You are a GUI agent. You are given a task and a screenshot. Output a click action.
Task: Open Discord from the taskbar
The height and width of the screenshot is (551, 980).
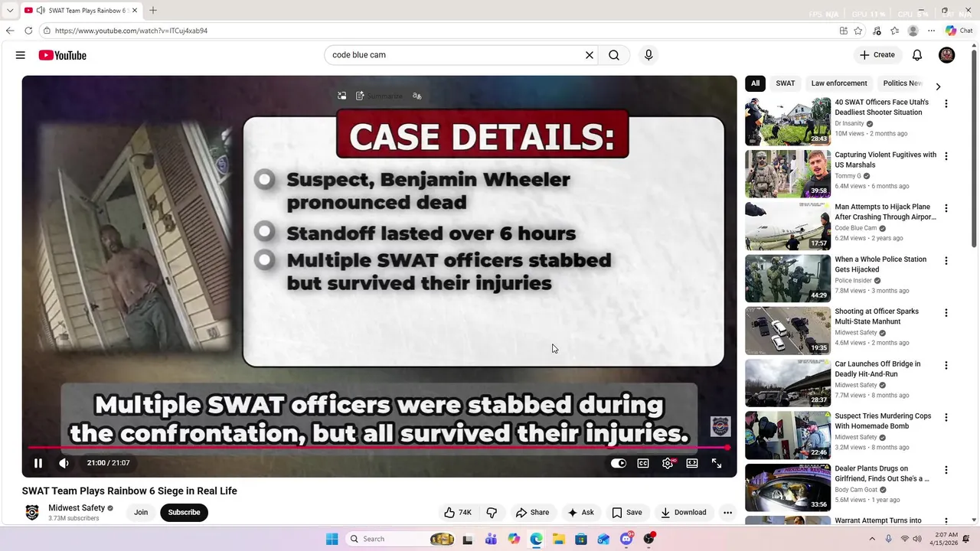[626, 539]
